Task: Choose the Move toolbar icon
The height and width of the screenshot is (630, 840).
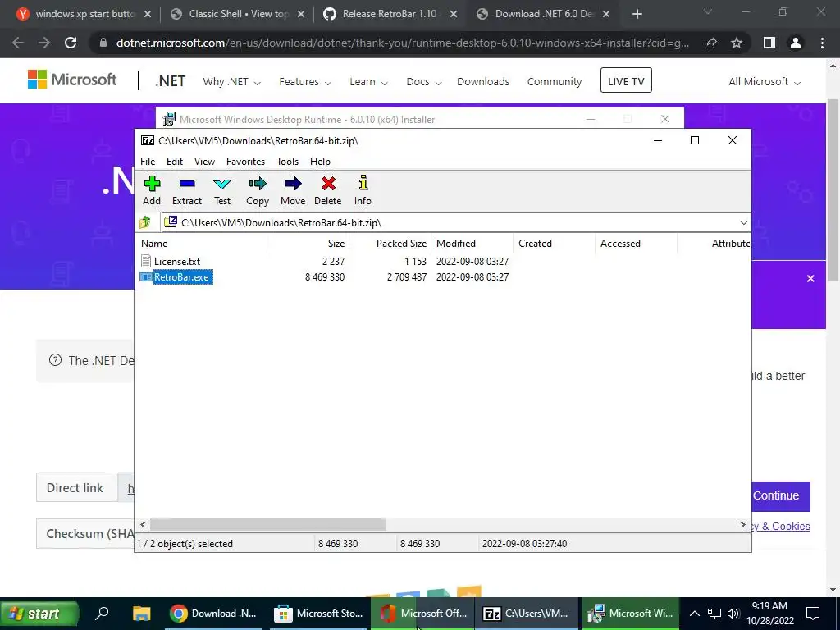Action: pos(293,190)
